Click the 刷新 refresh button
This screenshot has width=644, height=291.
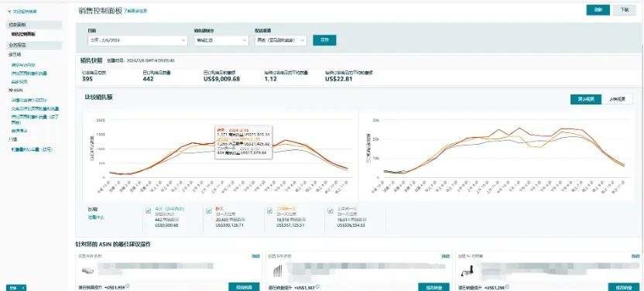pos(598,10)
